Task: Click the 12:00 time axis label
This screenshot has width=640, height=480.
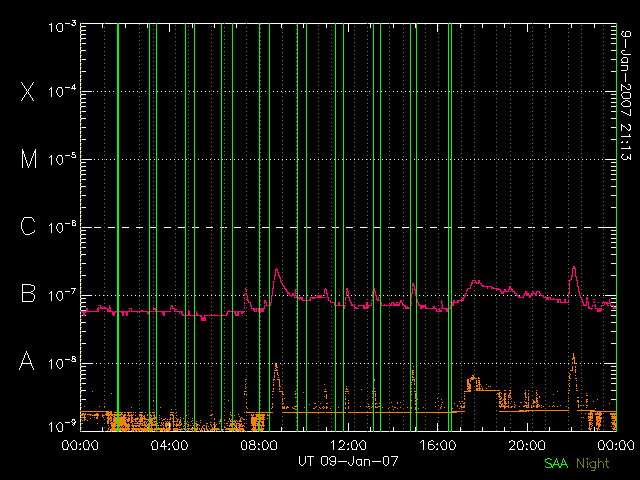Action: tap(348, 445)
